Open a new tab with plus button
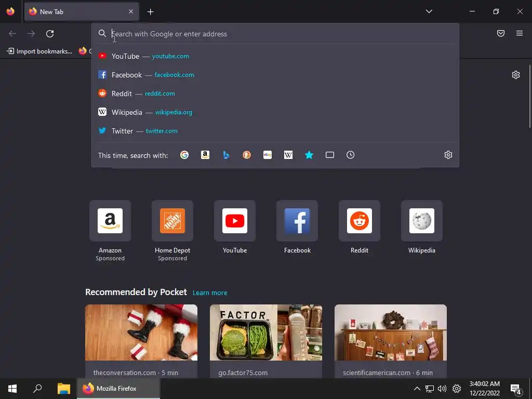The image size is (532, 399). (150, 12)
